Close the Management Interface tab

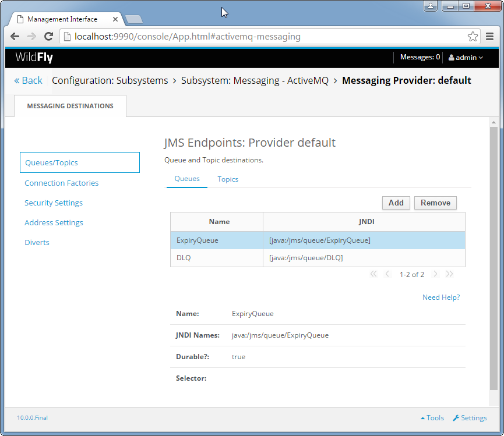coord(115,19)
